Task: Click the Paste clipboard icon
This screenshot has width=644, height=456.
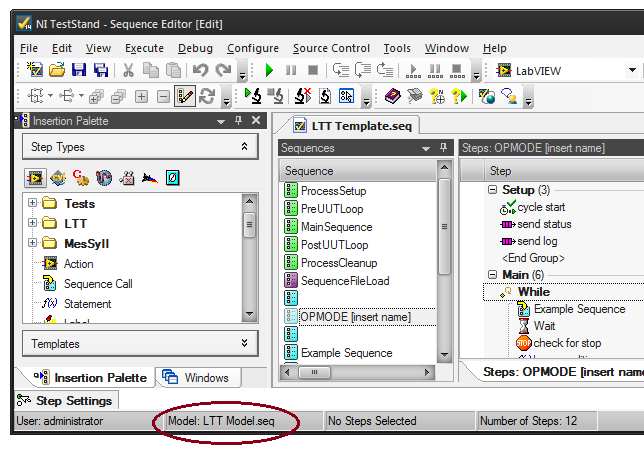Action: pyautogui.click(x=173, y=70)
